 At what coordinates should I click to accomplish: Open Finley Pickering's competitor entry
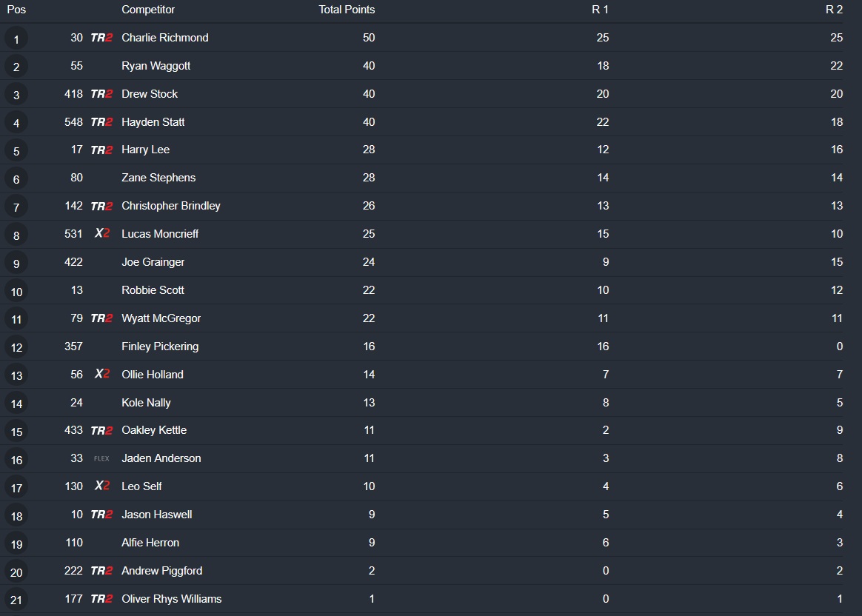(x=160, y=346)
